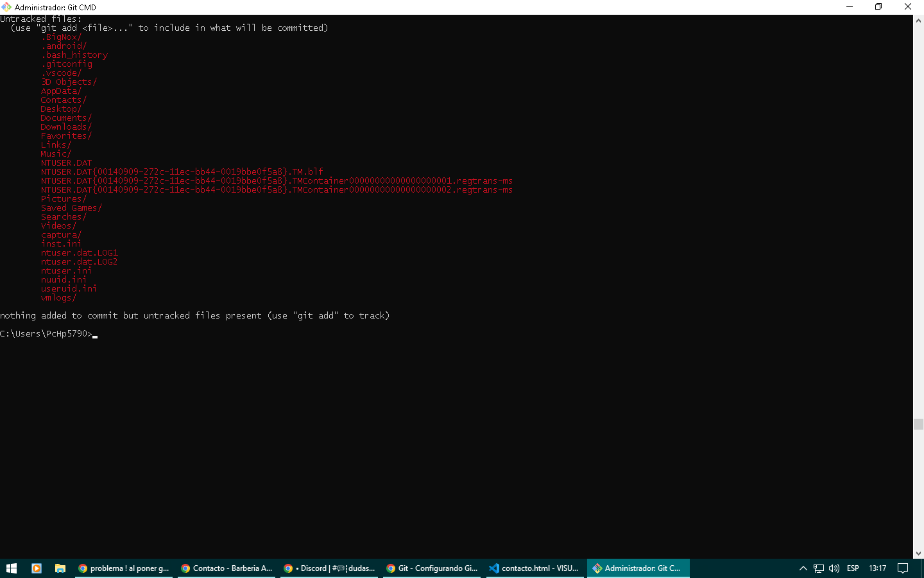
Task: Click the 'Desktop/' entry
Action: click(62, 109)
